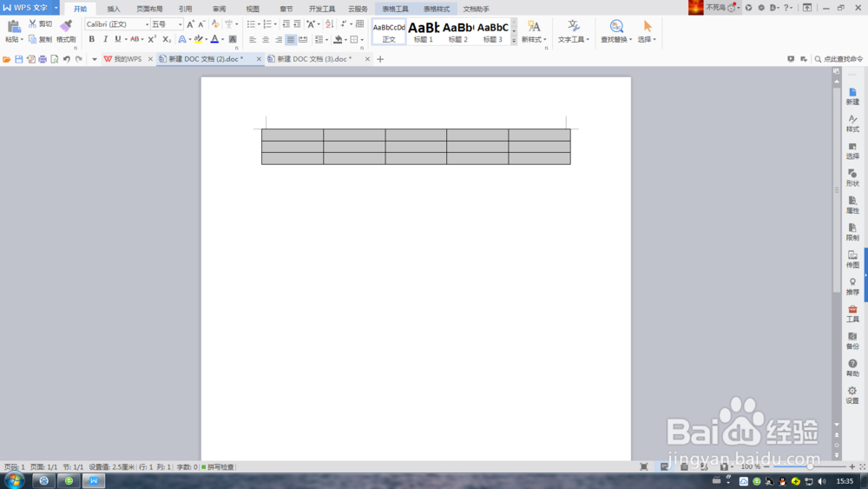Toggle justify alignment
868x489 pixels.
[291, 39]
